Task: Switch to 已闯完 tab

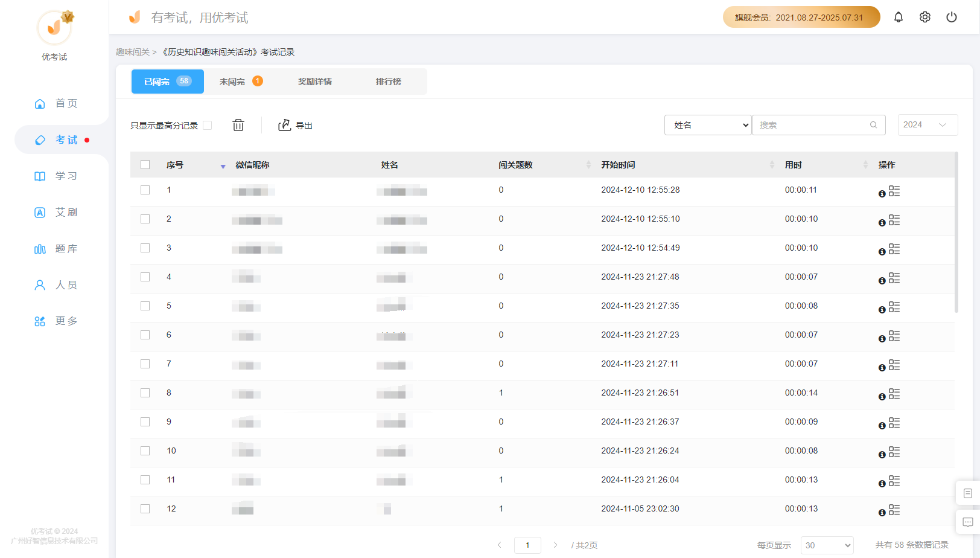Action: tap(168, 82)
